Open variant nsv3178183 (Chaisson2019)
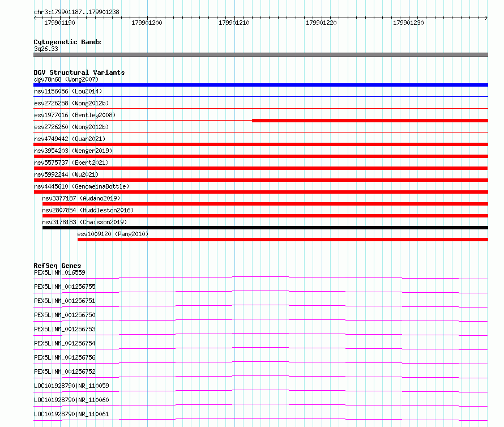The height and width of the screenshot is (427, 504). 84,222
